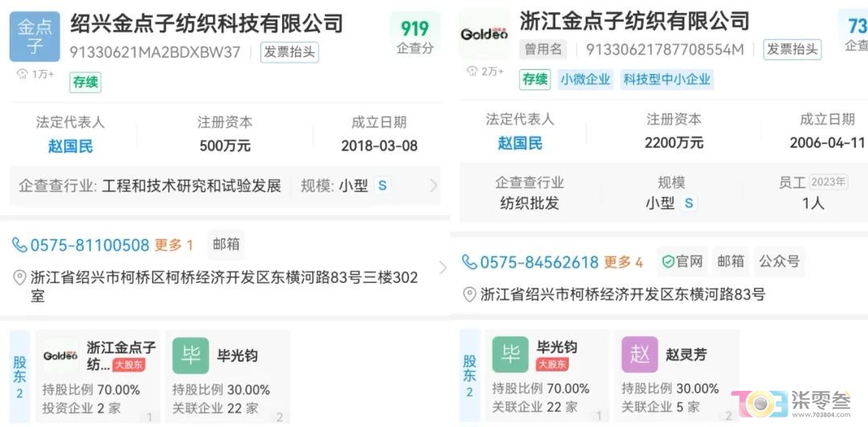Call number 0575-84562618
Screen dimensions: 868x427
(x=539, y=262)
